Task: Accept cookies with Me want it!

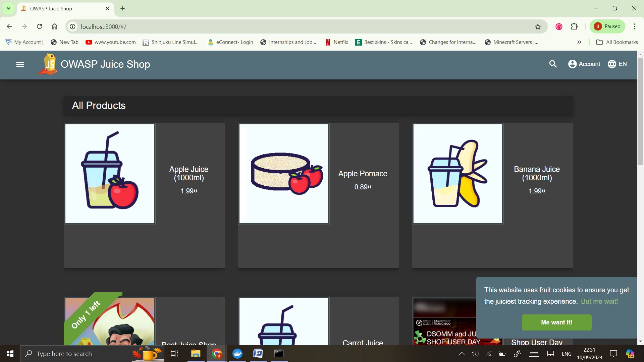Action: (x=556, y=322)
